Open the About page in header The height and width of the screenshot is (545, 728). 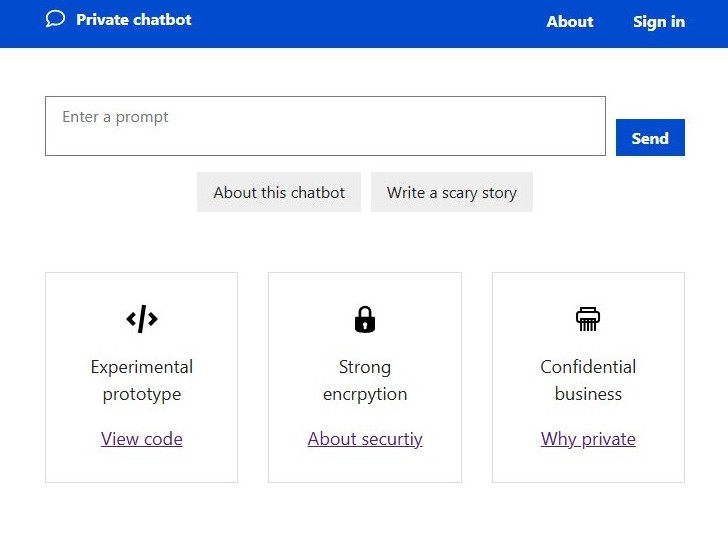coord(570,22)
